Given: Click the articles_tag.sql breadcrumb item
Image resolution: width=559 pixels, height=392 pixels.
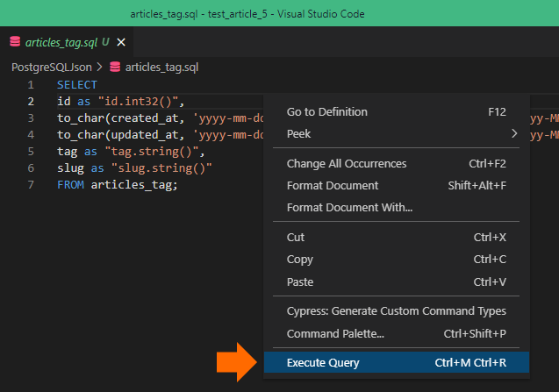Looking at the screenshot, I should [161, 67].
